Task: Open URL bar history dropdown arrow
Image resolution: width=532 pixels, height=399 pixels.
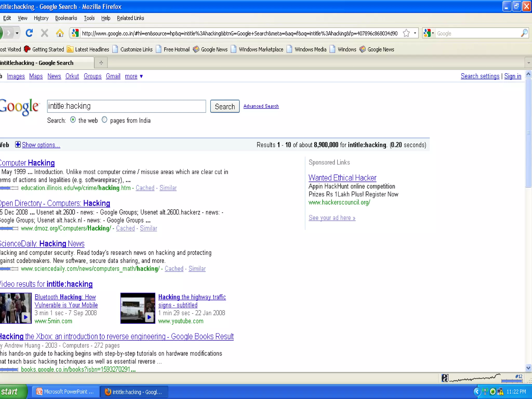Action: click(415, 33)
